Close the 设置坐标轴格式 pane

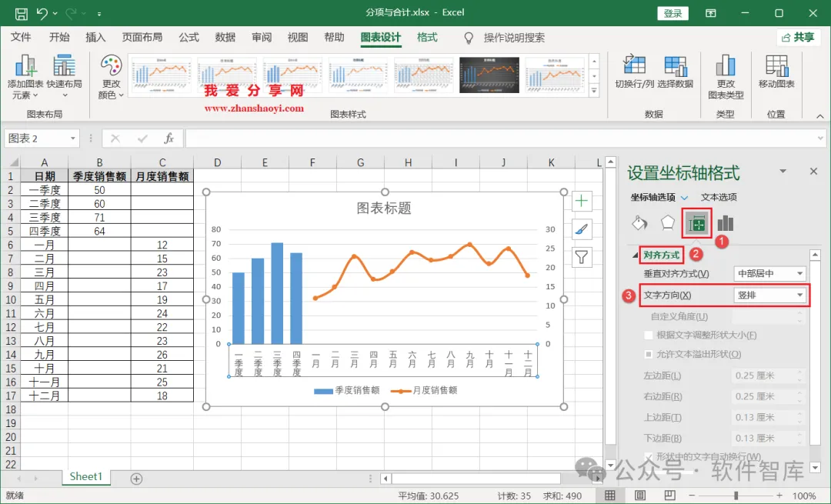point(813,171)
